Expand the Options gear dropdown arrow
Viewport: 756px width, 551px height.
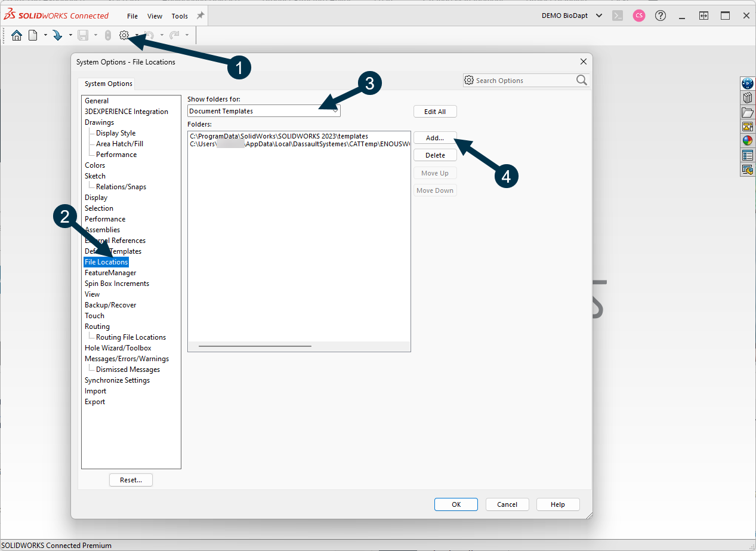pyautogui.click(x=137, y=35)
